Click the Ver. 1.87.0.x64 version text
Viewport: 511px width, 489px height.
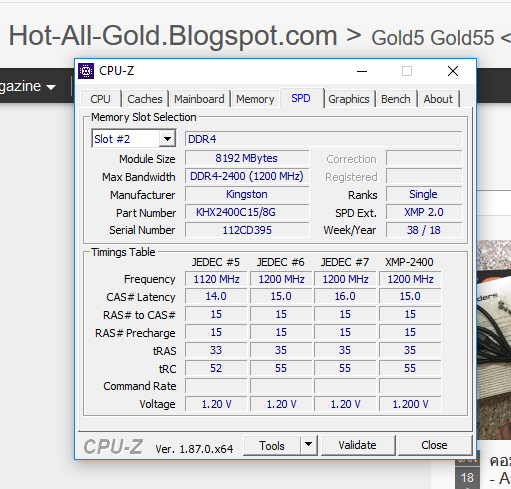click(x=194, y=449)
